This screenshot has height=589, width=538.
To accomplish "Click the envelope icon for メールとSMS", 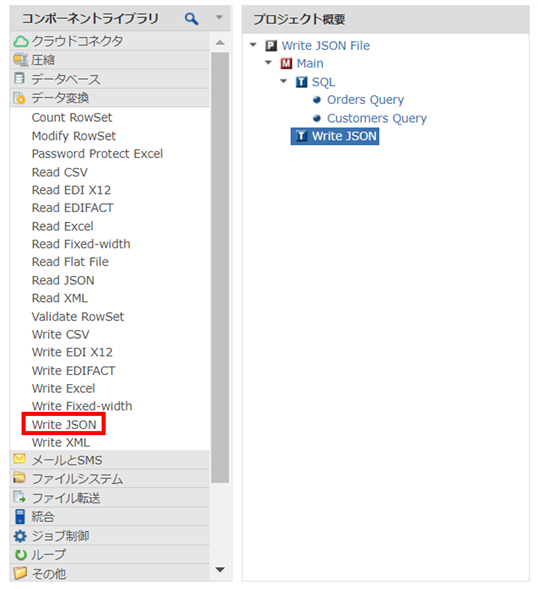I will (19, 459).
